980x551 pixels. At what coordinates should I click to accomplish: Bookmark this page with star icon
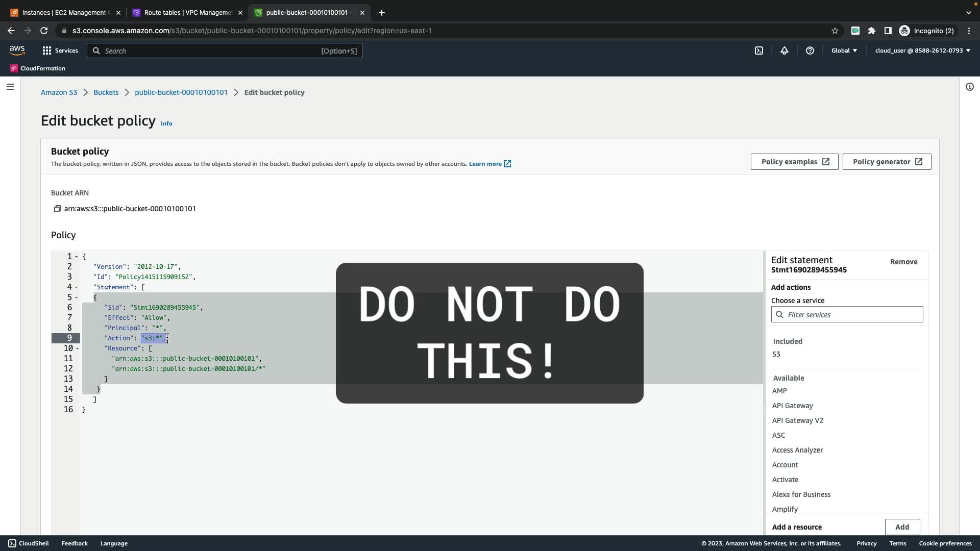pos(835,31)
